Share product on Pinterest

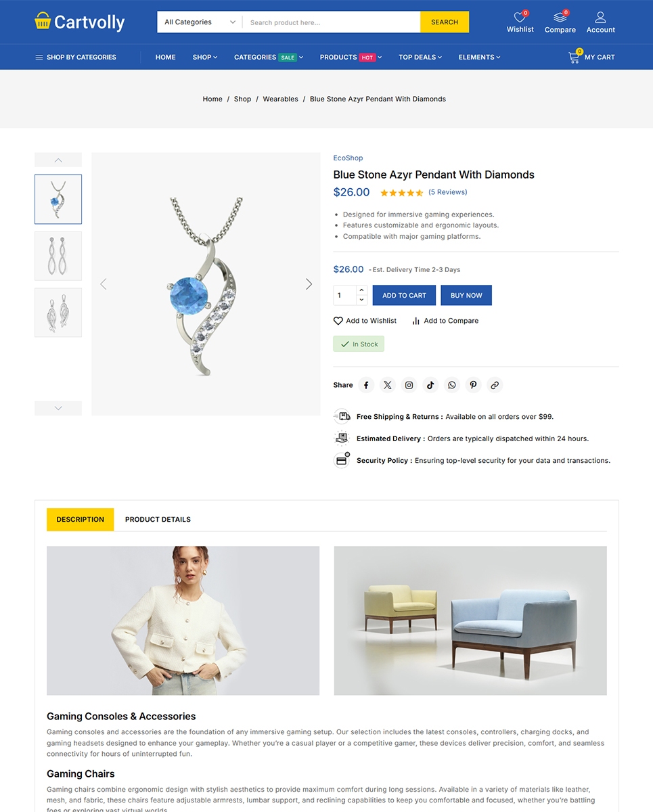point(473,385)
